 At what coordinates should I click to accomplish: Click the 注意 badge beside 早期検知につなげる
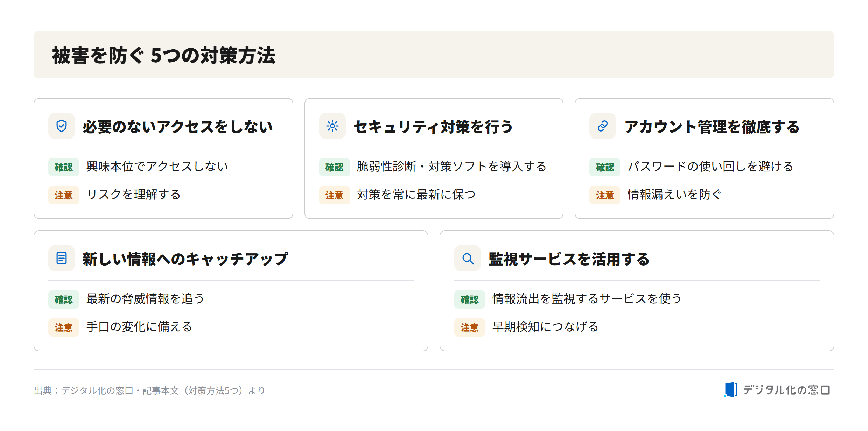[470, 327]
